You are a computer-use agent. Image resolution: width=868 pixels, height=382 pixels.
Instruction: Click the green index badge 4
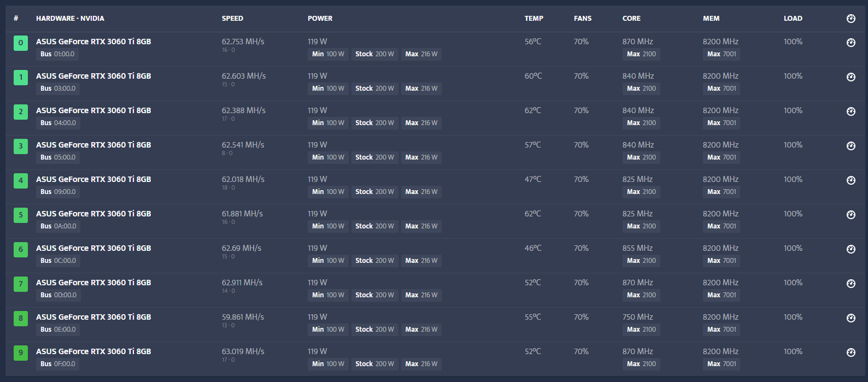click(x=21, y=180)
